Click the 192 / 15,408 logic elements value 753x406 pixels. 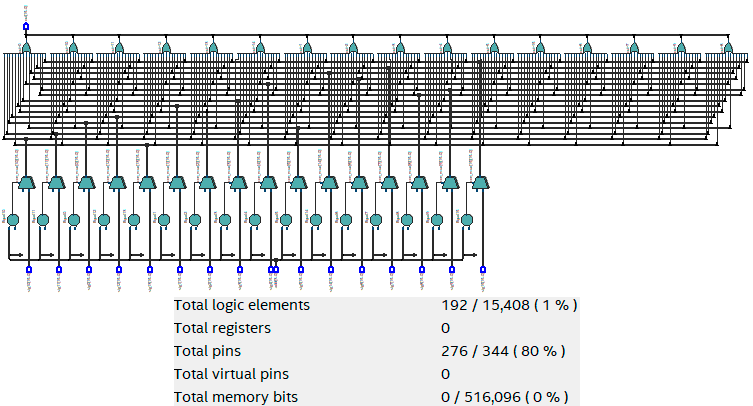[x=509, y=305]
